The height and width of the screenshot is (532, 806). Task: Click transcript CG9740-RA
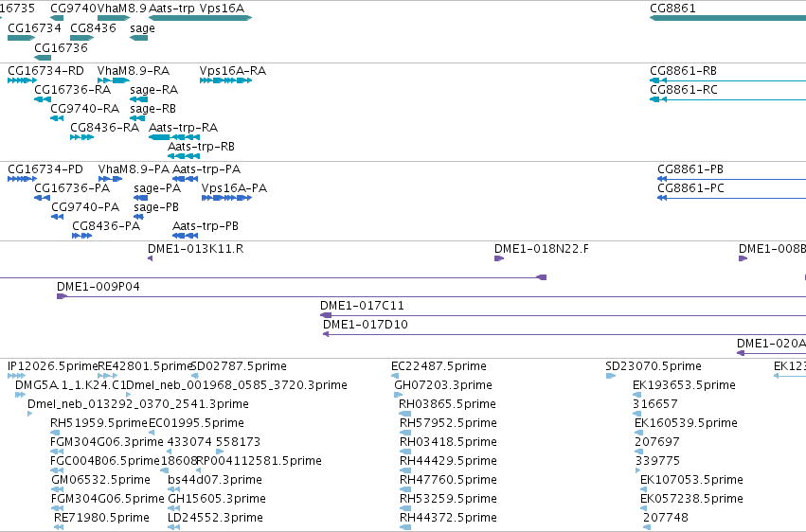point(57,118)
